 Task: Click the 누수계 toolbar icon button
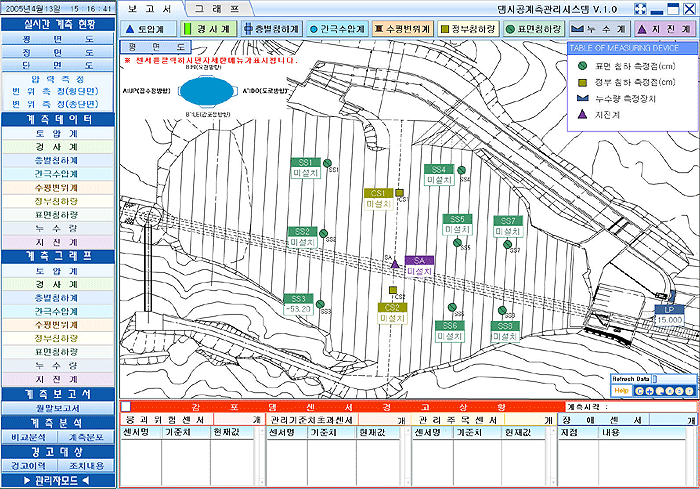coord(601,30)
